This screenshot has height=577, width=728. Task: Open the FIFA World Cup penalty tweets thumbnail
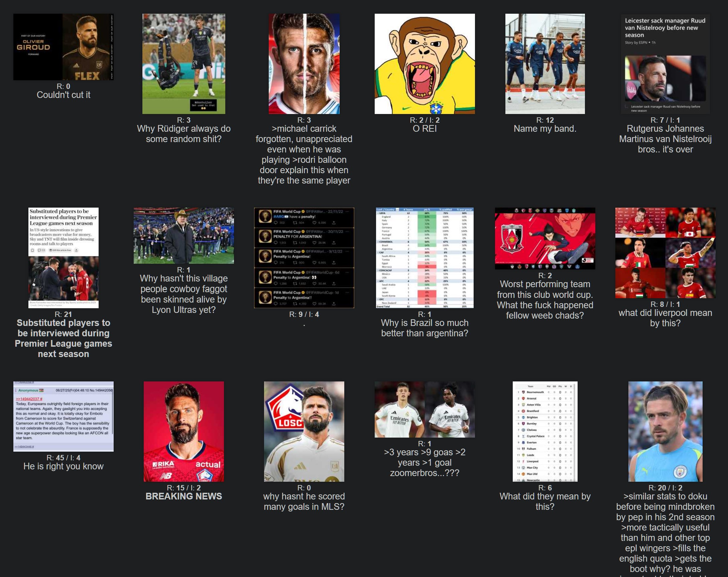tap(304, 258)
